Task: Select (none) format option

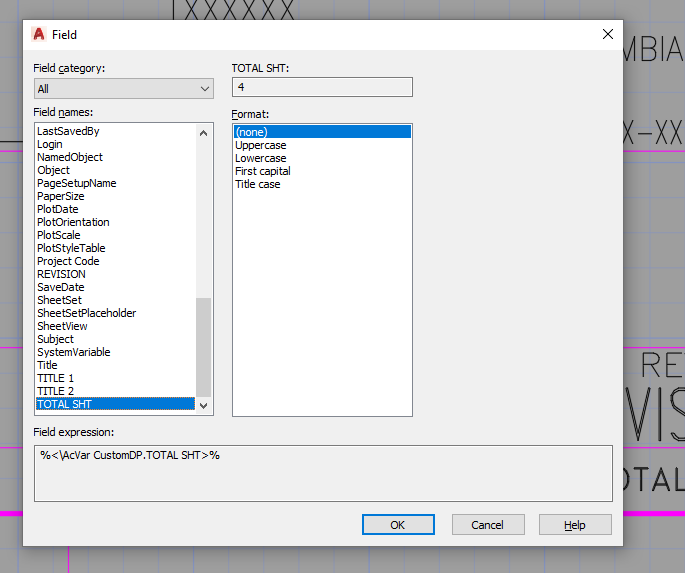Action: point(322,132)
